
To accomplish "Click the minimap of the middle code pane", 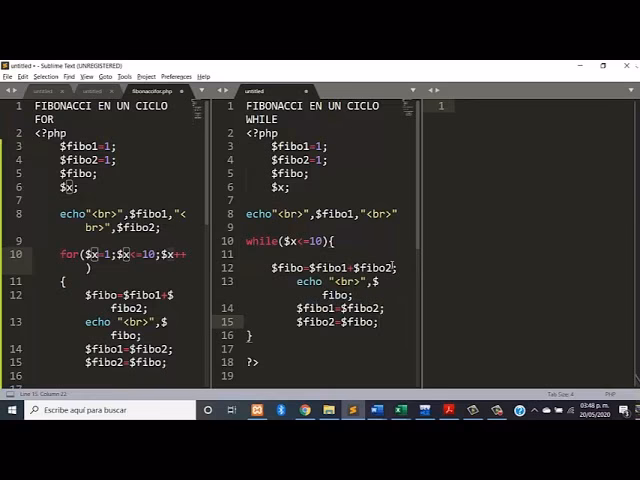I will 408,108.
